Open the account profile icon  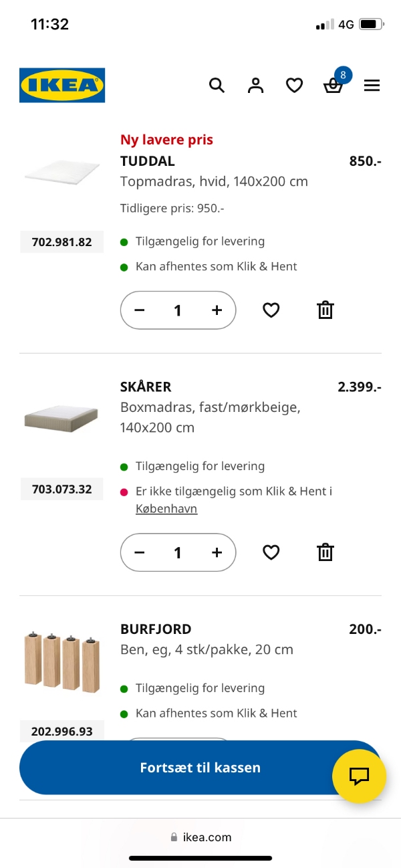[x=255, y=85]
